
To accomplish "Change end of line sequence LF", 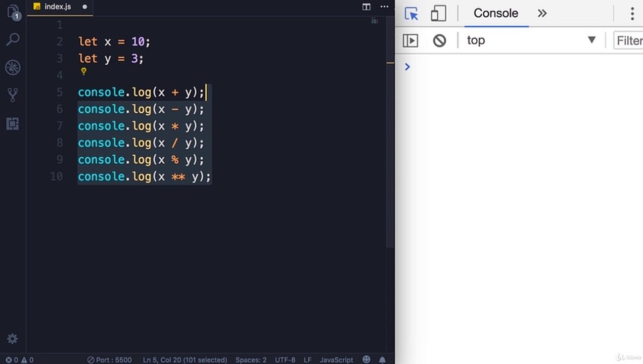I will (307, 360).
